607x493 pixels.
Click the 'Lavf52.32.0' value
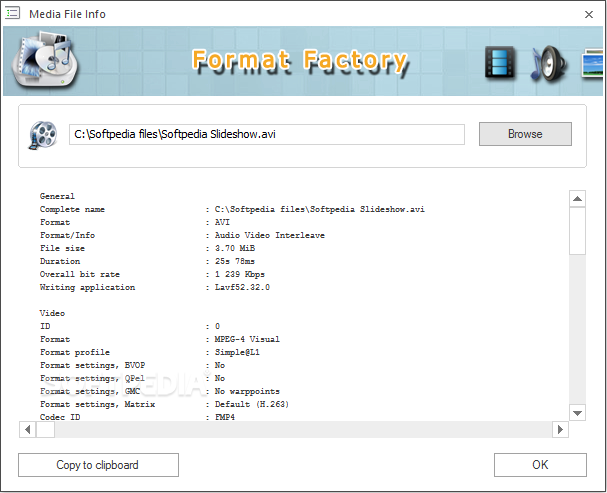242,287
